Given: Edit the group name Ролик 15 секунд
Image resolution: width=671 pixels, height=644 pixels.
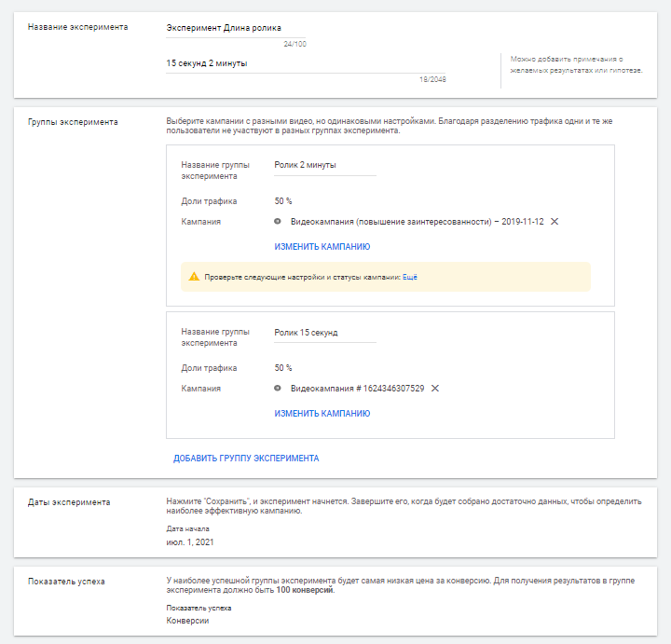Looking at the screenshot, I should [x=324, y=332].
